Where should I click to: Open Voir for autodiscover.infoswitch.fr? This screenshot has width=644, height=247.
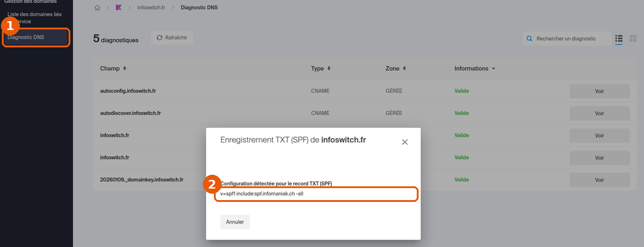(599, 113)
